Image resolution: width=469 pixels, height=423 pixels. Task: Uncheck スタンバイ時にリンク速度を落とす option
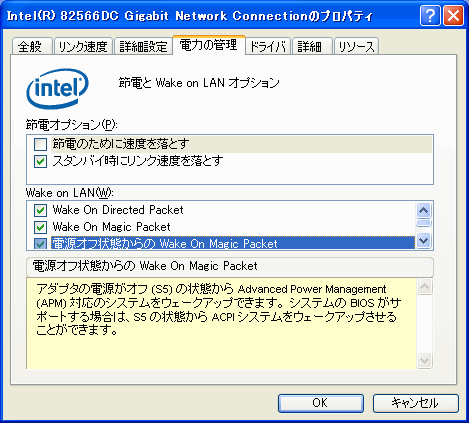click(x=40, y=162)
